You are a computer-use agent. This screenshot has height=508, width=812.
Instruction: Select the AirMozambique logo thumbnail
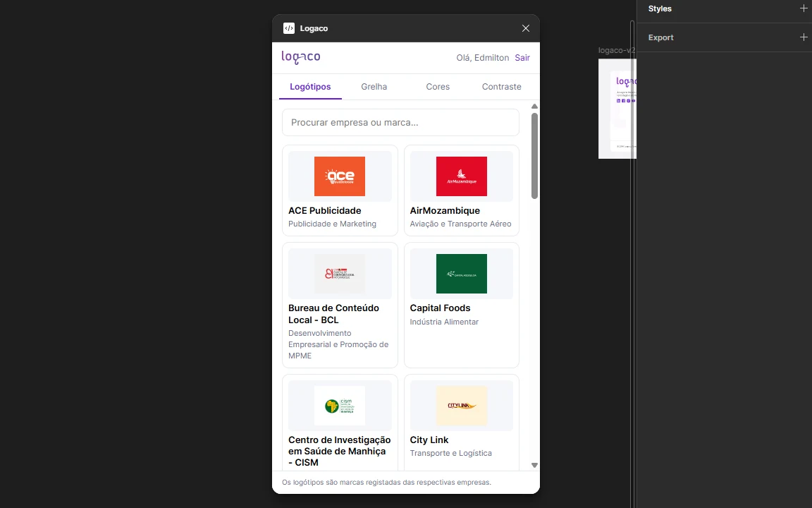point(462,176)
